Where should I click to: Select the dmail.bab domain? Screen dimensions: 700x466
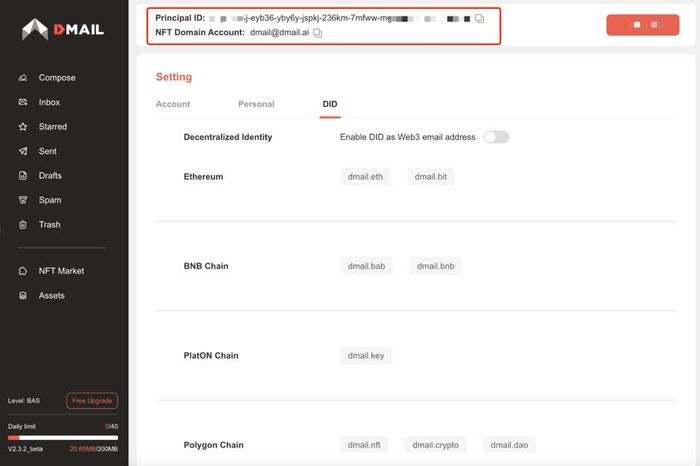pos(367,266)
